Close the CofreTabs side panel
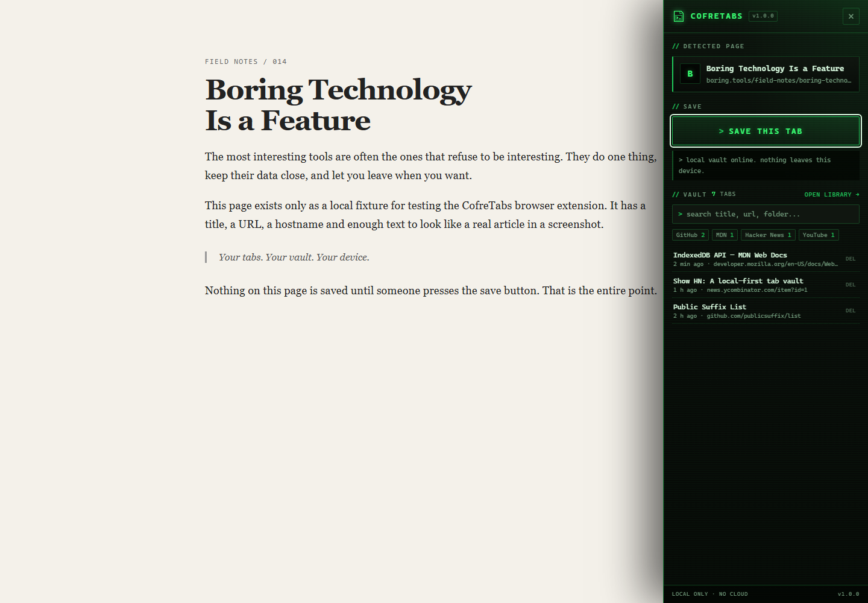The image size is (868, 603). [851, 16]
